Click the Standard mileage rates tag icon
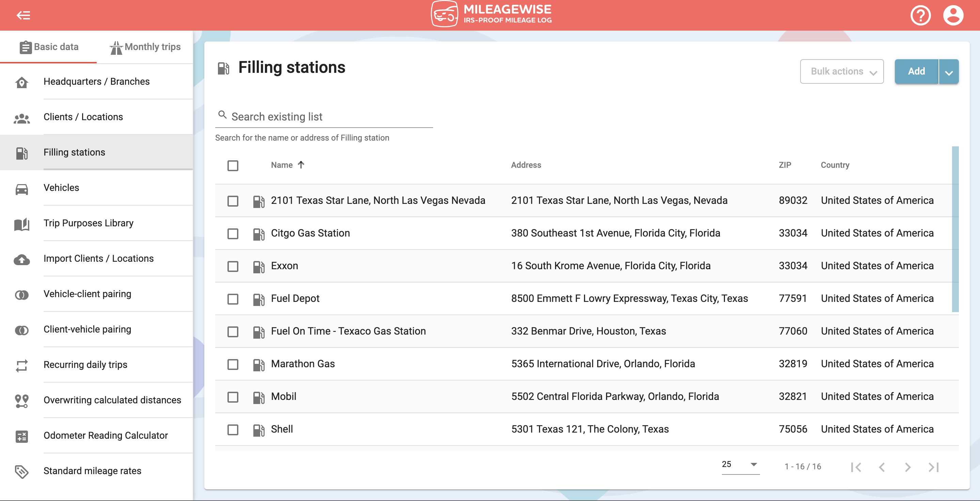This screenshot has height=501, width=980. (22, 471)
